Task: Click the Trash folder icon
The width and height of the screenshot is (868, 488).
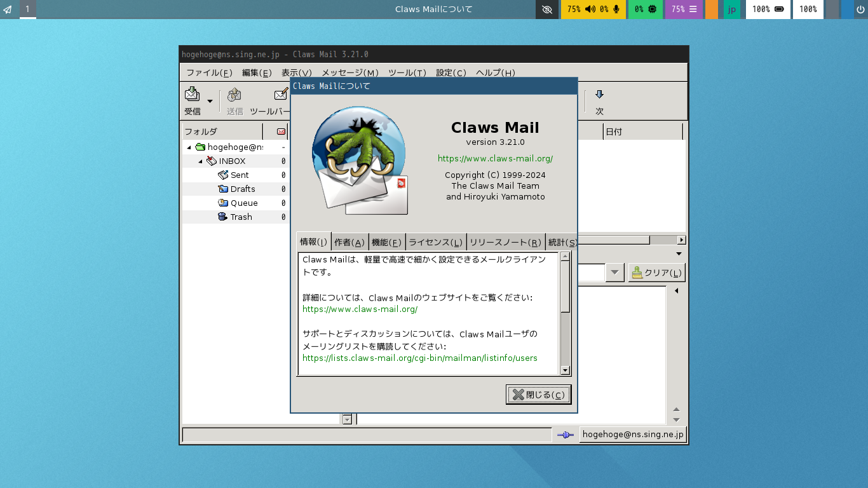Action: tap(223, 217)
